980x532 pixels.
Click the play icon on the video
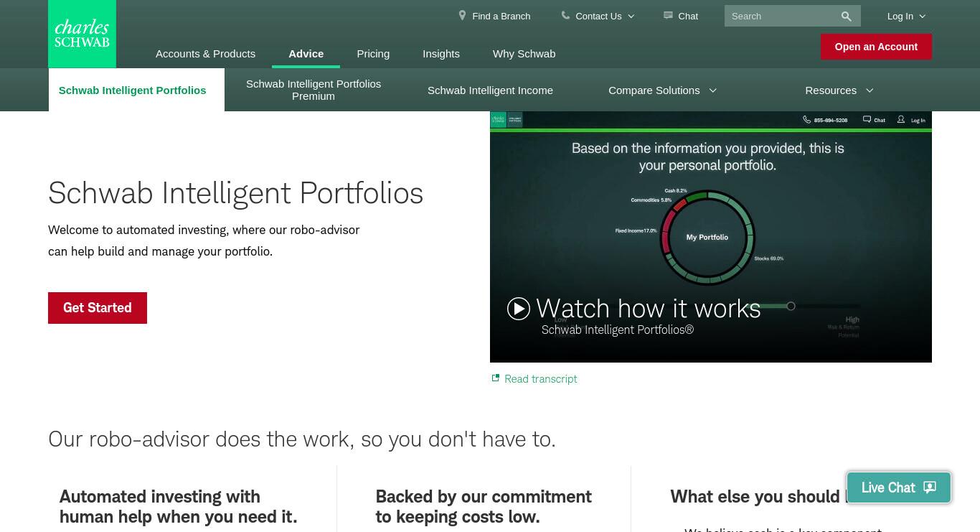point(519,309)
